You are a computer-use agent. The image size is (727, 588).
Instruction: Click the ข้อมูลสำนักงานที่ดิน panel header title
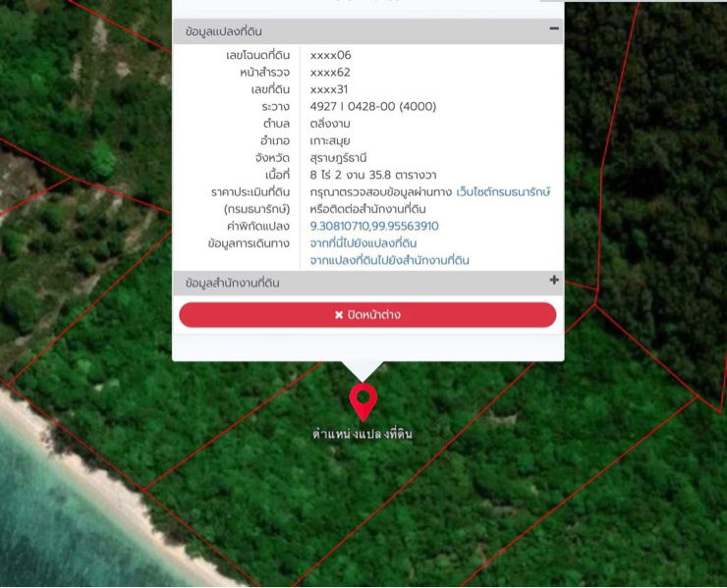[x=233, y=283]
